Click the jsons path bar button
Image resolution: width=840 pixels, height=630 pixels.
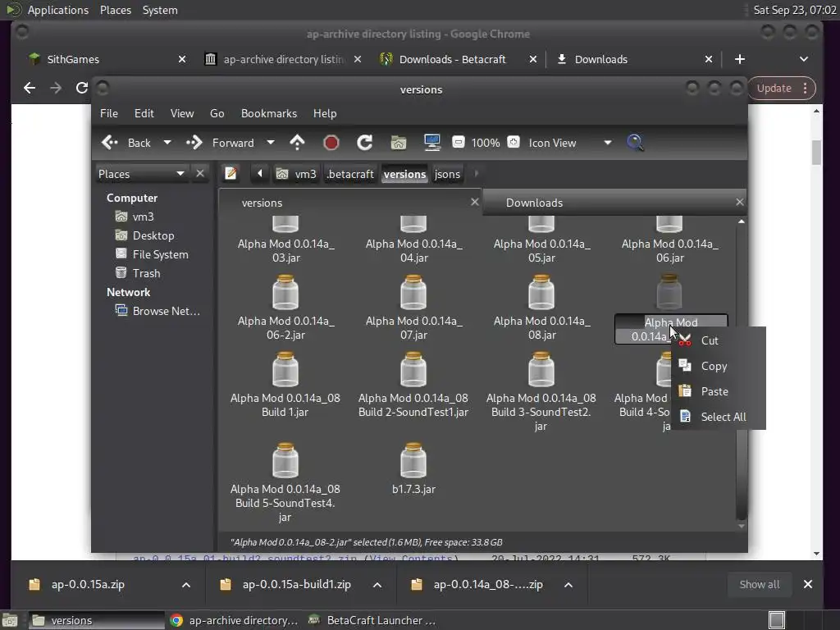click(447, 174)
